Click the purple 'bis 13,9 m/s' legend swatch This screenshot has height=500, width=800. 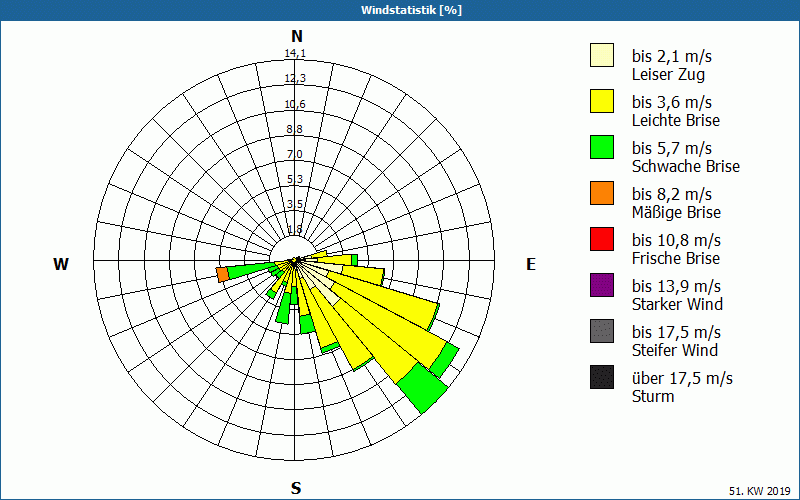[x=602, y=285]
